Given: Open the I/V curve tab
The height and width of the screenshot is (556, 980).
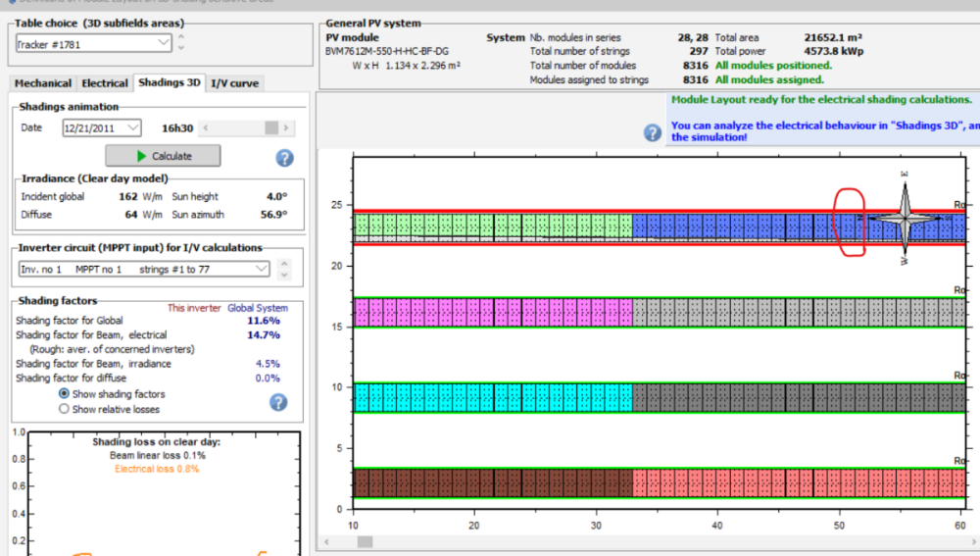Looking at the screenshot, I should [235, 83].
